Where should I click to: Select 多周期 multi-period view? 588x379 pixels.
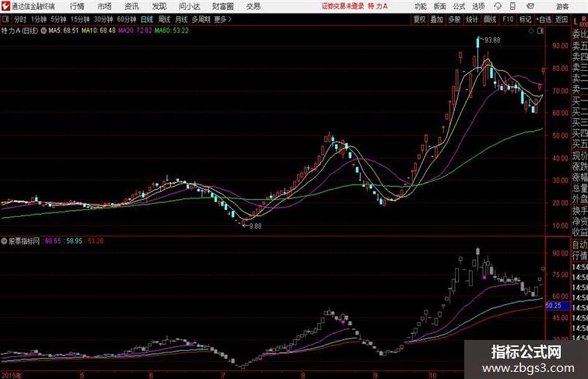coord(201,19)
